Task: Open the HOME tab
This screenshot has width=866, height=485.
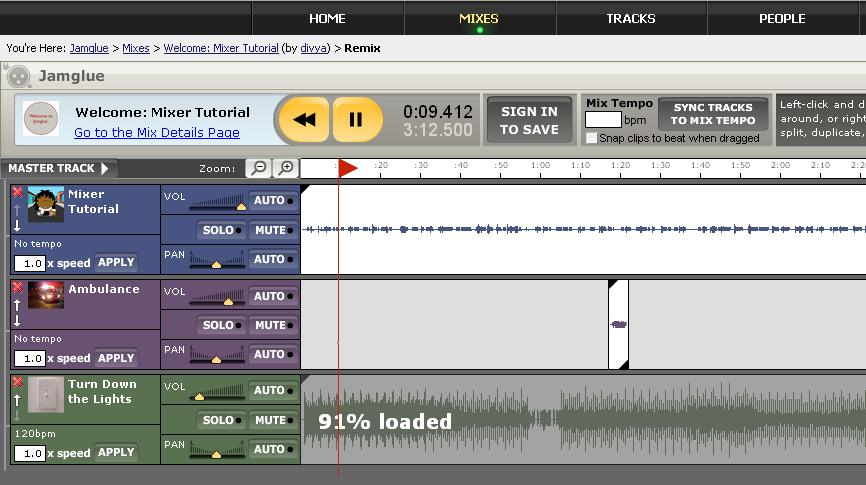Action: (328, 18)
